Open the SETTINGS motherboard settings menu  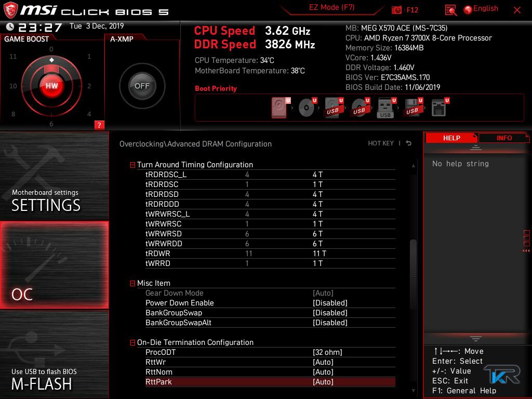pos(54,176)
